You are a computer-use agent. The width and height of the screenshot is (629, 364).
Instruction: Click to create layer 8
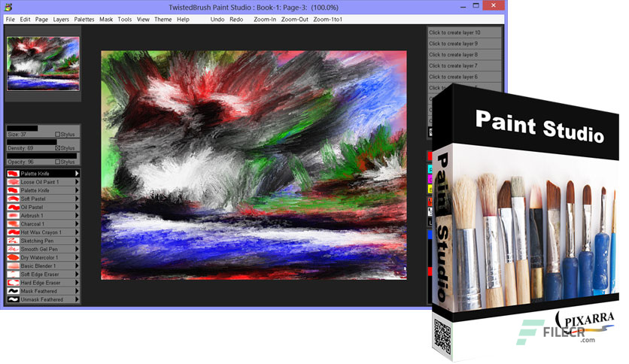(x=464, y=54)
